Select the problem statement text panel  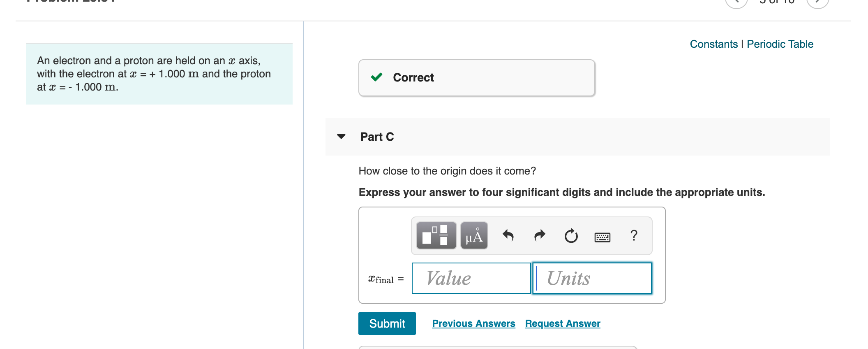pos(159,73)
